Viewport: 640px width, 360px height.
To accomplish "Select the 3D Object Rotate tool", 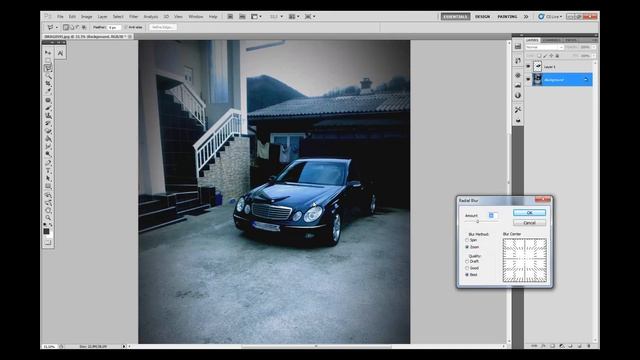I will 48,195.
